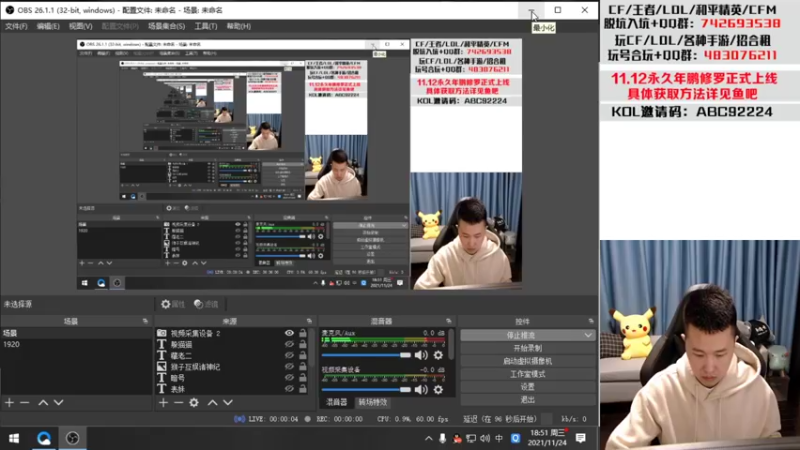
Task: Open the system tray volume icon
Action: pos(485,438)
